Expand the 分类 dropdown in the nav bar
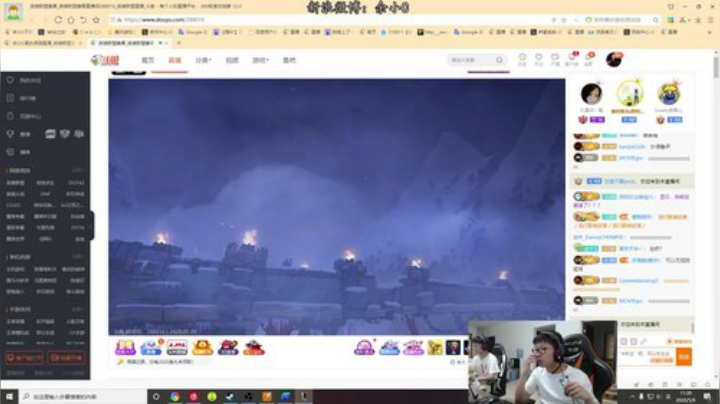Viewport: 720px width, 404px height. pos(203,60)
